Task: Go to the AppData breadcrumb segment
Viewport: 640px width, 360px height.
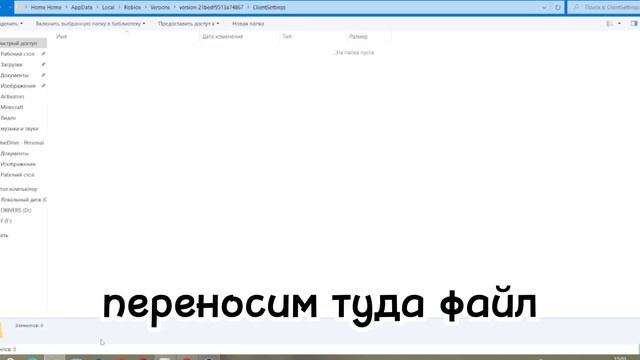Action: [x=82, y=7]
